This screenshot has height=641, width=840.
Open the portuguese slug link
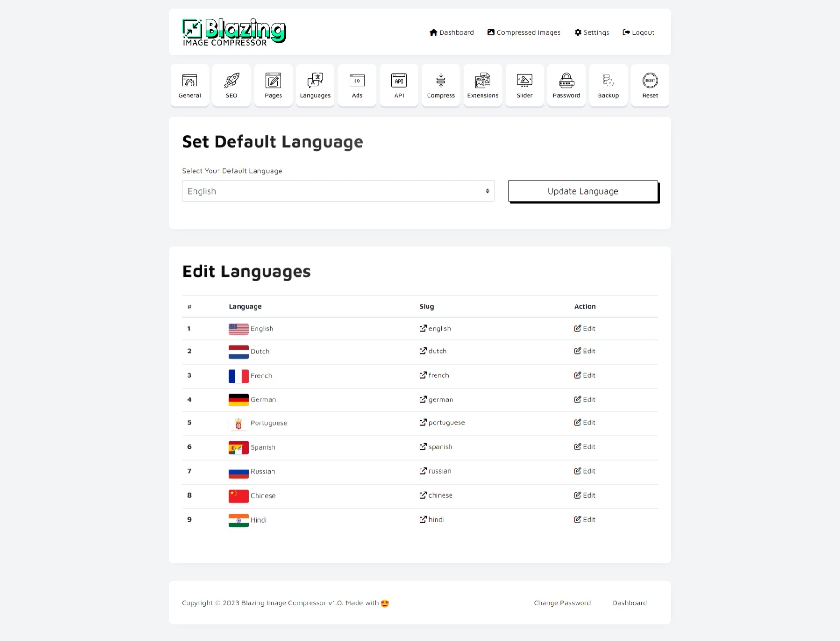pyautogui.click(x=442, y=422)
